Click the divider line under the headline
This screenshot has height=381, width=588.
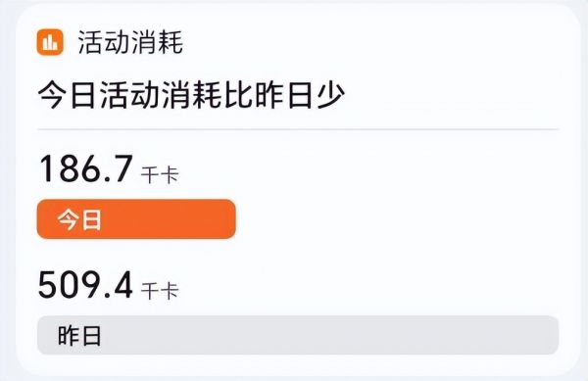pos(298,129)
